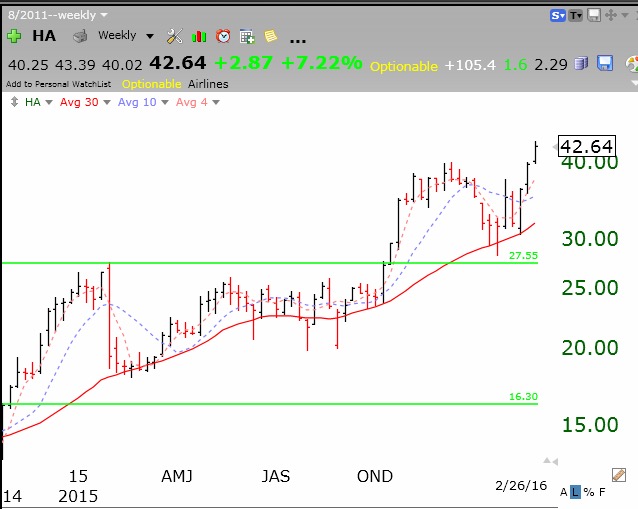The image size is (638, 509).
Task: Click the high price 43.39
Action: pos(75,65)
